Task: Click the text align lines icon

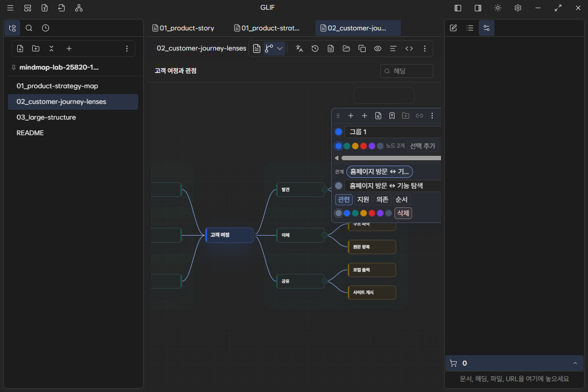Action: pyautogui.click(x=393, y=49)
